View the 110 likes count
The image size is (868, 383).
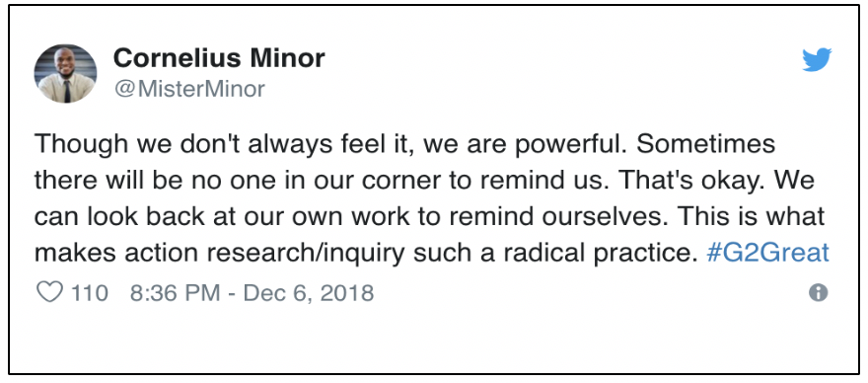pyautogui.click(x=89, y=292)
